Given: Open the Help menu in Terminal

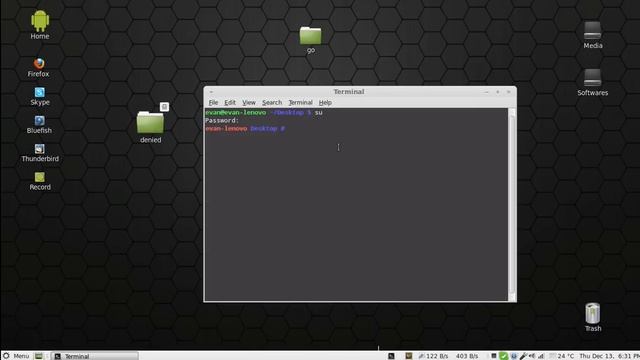Looking at the screenshot, I should (x=325, y=102).
